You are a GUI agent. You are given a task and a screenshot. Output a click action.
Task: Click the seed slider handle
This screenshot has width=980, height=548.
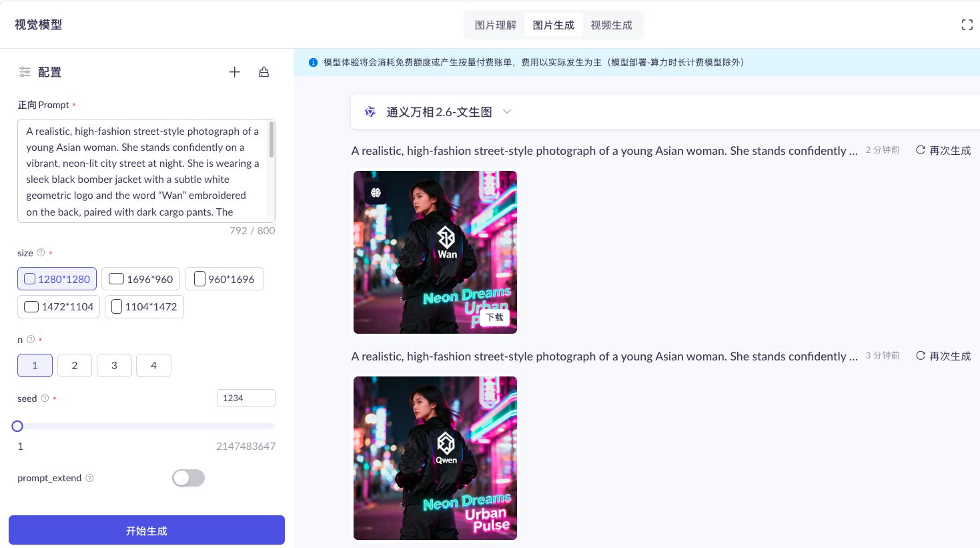17,426
